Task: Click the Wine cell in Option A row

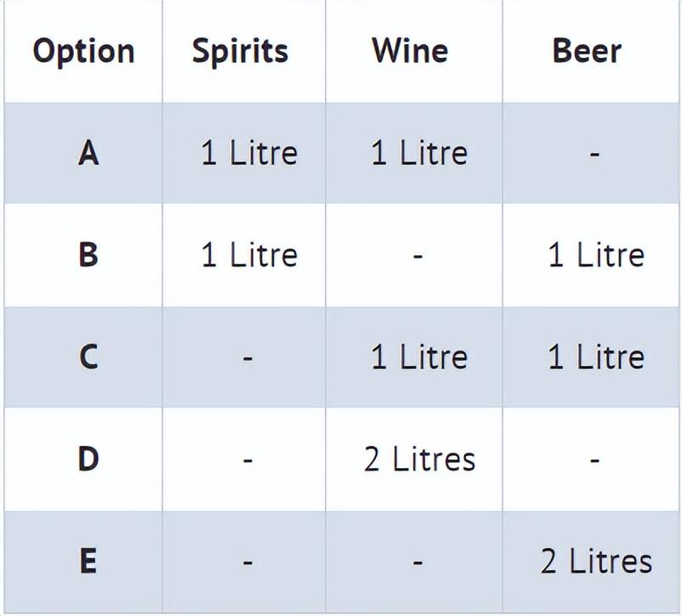Action: pos(419,153)
